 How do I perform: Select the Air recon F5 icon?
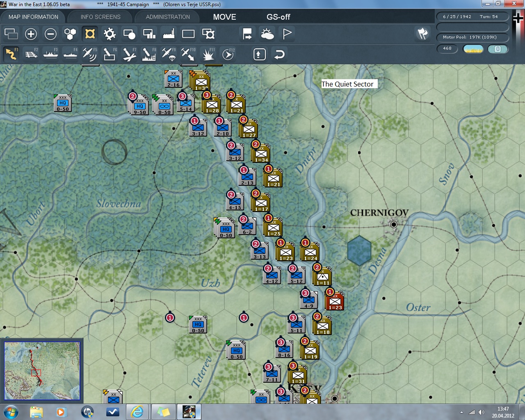tap(90, 54)
